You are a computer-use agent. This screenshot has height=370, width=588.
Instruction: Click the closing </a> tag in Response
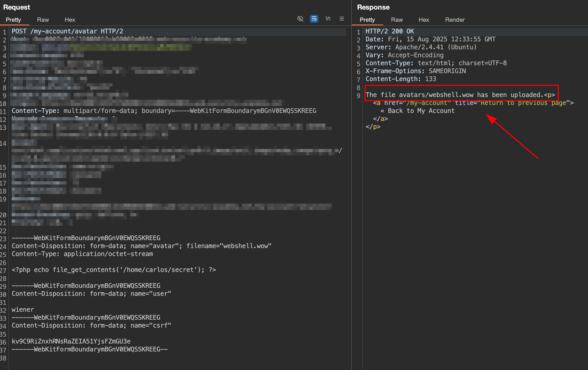point(381,119)
